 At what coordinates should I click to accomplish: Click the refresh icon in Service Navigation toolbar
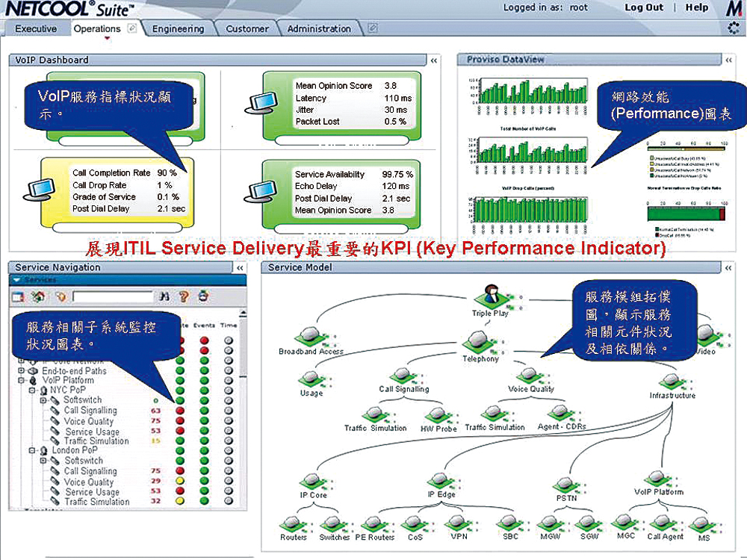pyautogui.click(x=38, y=296)
